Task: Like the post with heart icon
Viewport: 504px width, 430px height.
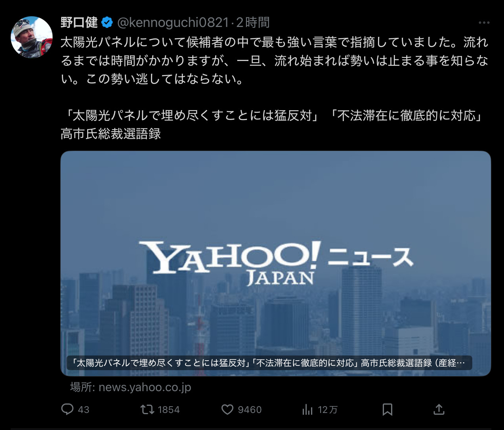Action: [227, 409]
